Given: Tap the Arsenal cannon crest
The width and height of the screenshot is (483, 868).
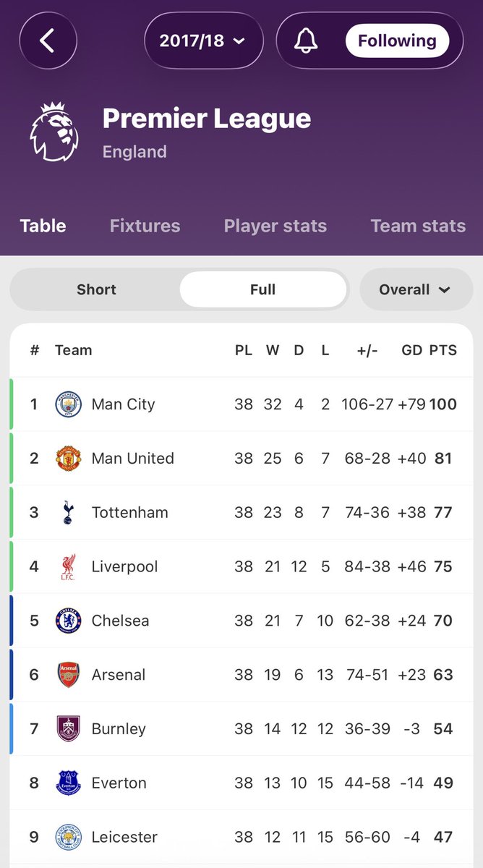Looking at the screenshot, I should click(69, 675).
